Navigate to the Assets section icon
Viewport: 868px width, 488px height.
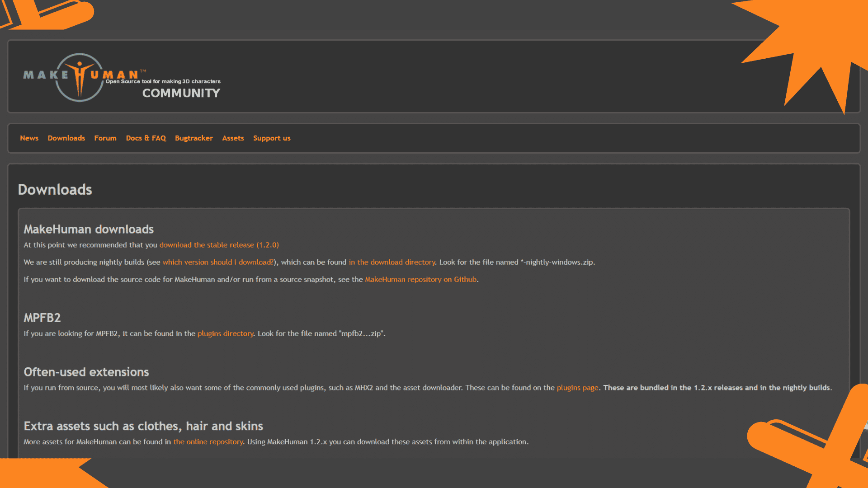[233, 138]
